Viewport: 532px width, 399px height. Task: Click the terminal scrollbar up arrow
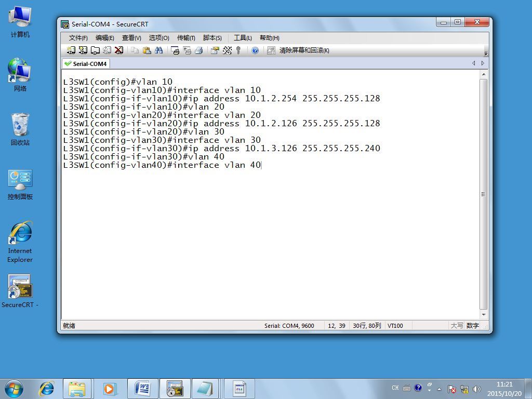484,74
